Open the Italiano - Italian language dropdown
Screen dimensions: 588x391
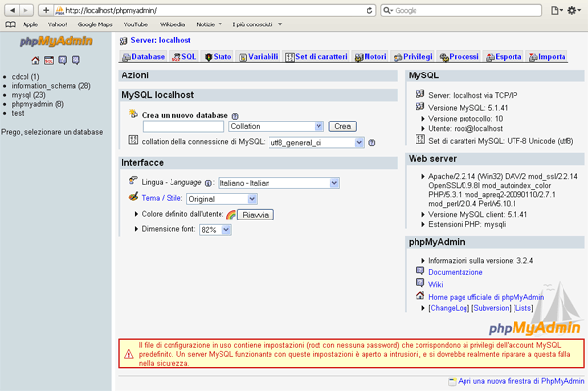point(278,183)
